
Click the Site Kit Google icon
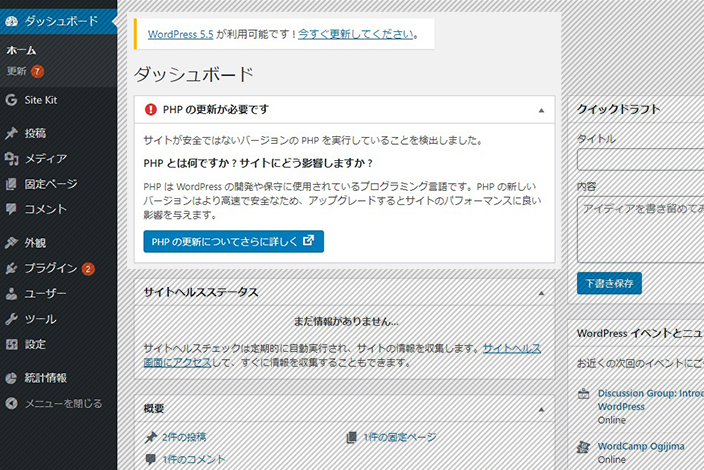click(x=11, y=100)
